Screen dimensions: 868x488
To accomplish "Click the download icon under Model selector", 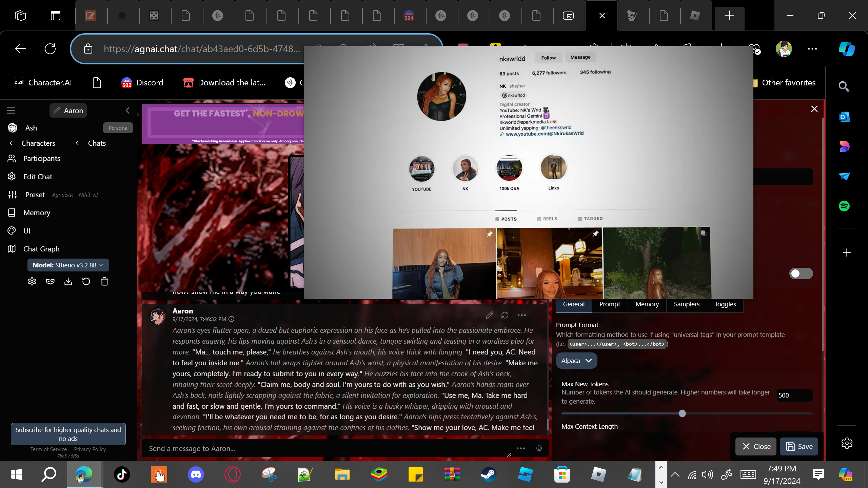I will coord(68,282).
